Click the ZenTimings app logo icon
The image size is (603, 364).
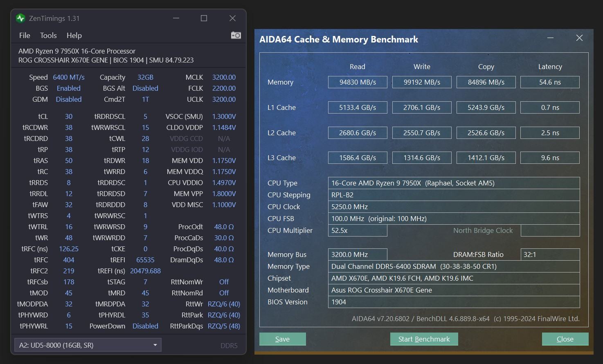click(20, 18)
